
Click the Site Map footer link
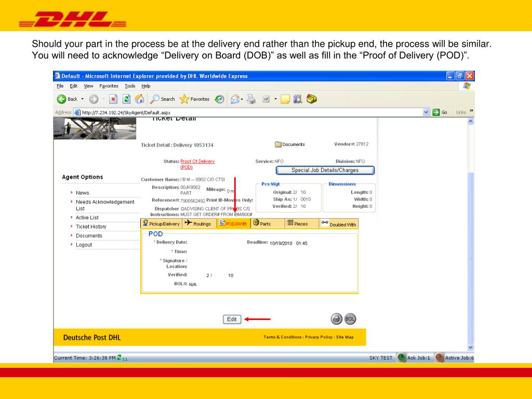click(x=345, y=337)
